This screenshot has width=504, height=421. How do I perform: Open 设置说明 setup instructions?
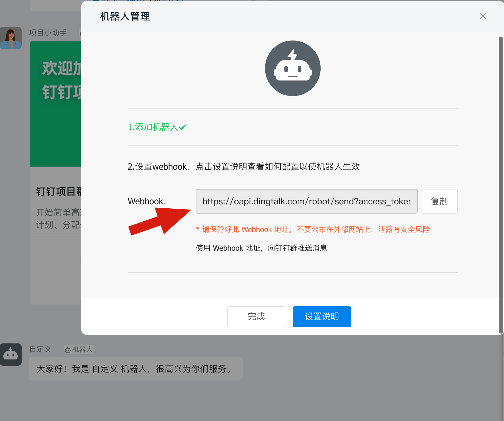[x=322, y=317]
